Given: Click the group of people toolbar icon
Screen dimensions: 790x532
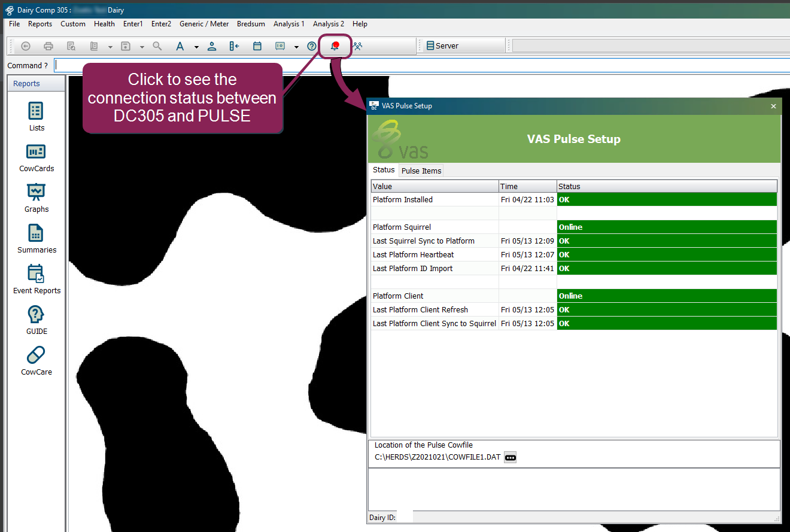Looking at the screenshot, I should [357, 46].
